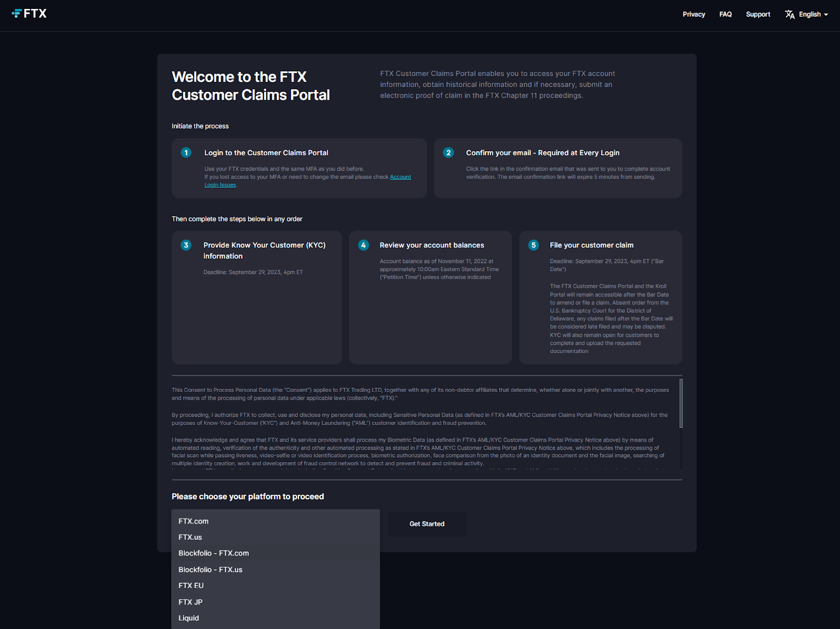Click 'Please choose your platform to proceed' text
Viewport: 840px width, 629px height.
coord(248,496)
